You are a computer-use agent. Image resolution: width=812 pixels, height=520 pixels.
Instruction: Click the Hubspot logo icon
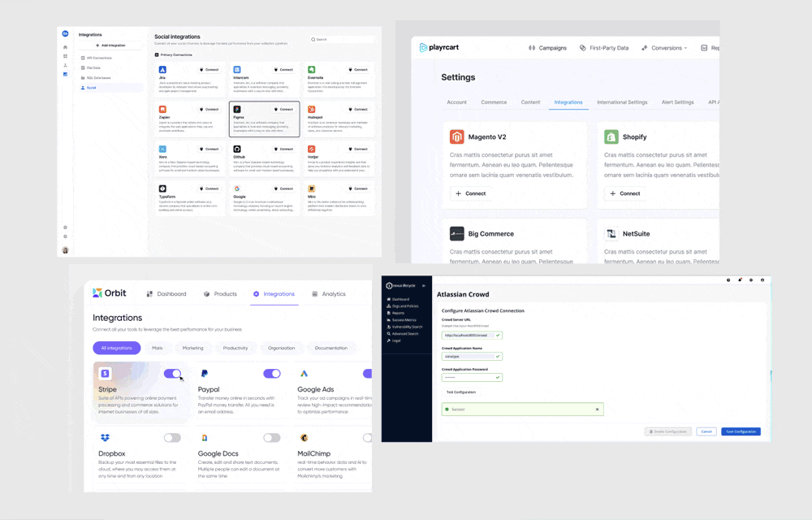coord(311,110)
